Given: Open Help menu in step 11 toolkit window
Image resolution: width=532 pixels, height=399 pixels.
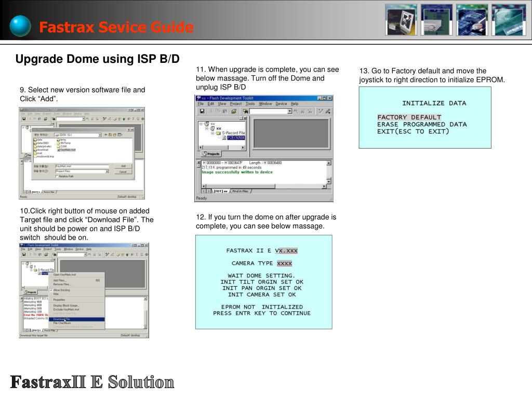Looking at the screenshot, I should [x=295, y=104].
